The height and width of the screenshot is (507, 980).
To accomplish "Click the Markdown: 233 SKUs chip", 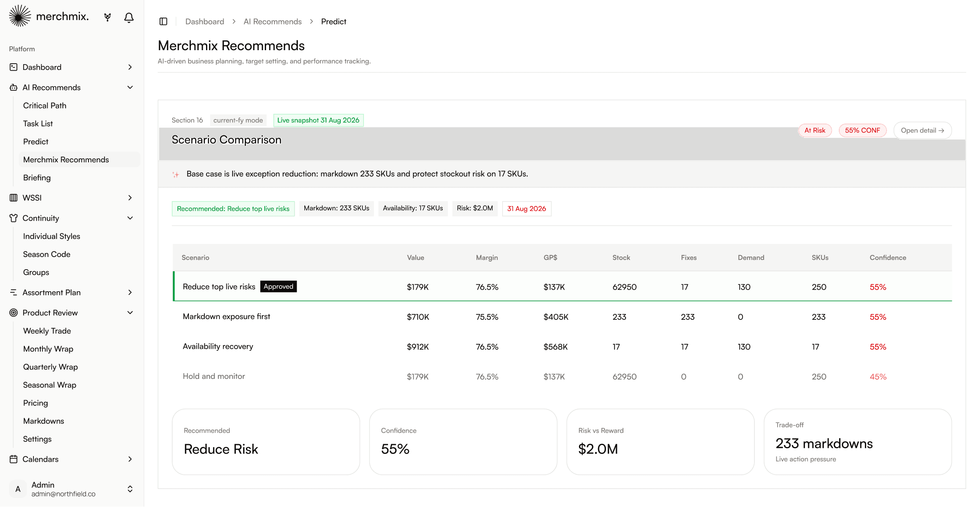I will [x=337, y=208].
